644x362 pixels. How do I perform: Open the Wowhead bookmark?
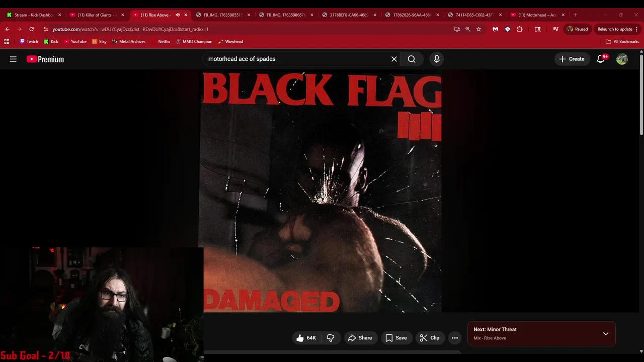pos(230,42)
